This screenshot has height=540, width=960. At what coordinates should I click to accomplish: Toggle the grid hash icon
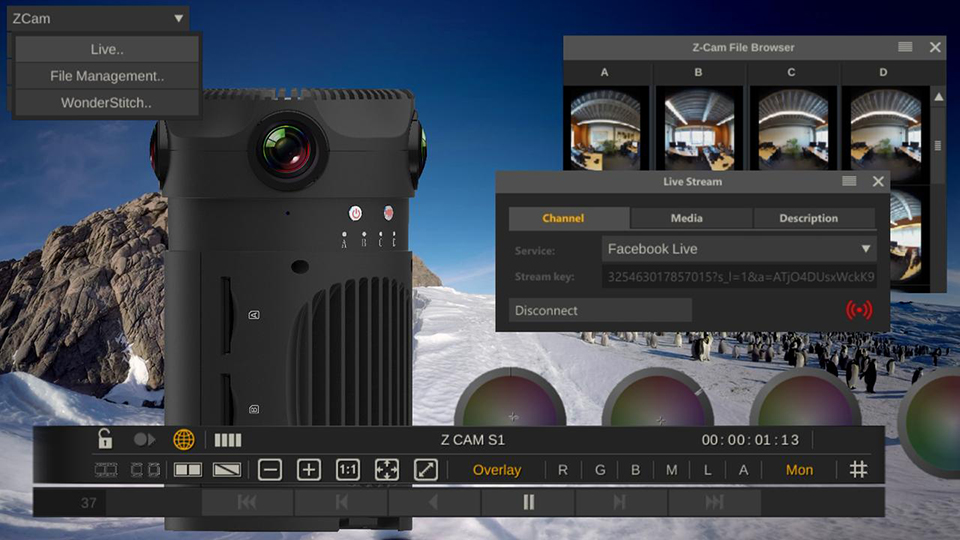coord(858,470)
